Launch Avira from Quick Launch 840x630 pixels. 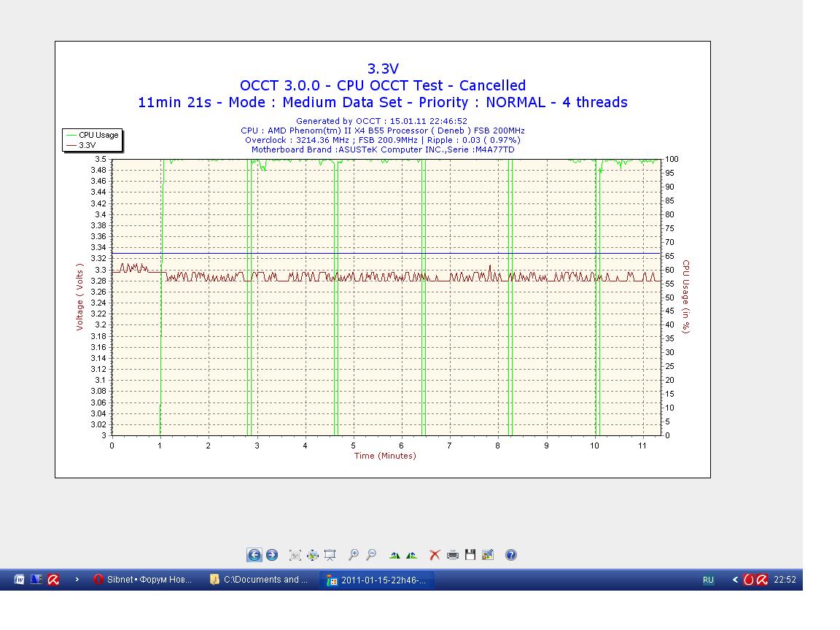click(53, 580)
